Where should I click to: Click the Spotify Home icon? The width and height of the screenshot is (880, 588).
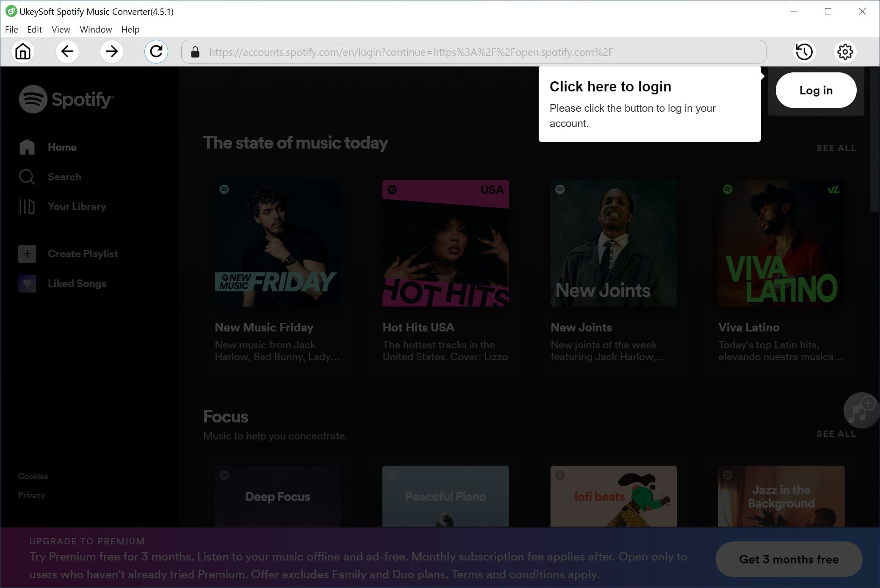click(27, 147)
